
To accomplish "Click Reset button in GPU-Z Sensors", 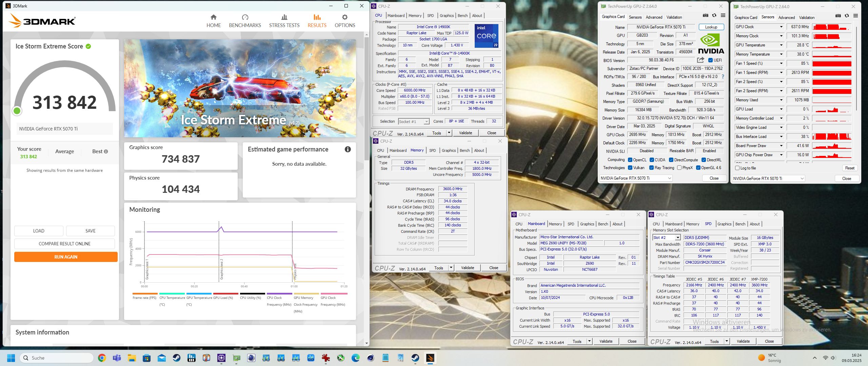I will point(850,168).
